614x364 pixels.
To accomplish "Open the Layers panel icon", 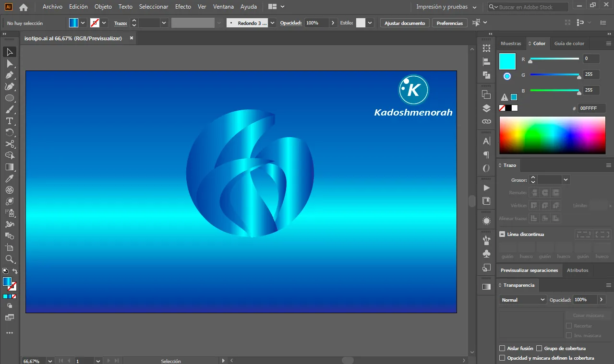I will 486,108.
